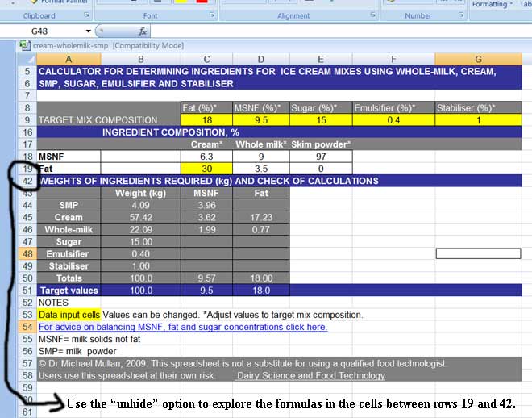Select column E header
This screenshot has width=532, height=418.
(x=321, y=59)
